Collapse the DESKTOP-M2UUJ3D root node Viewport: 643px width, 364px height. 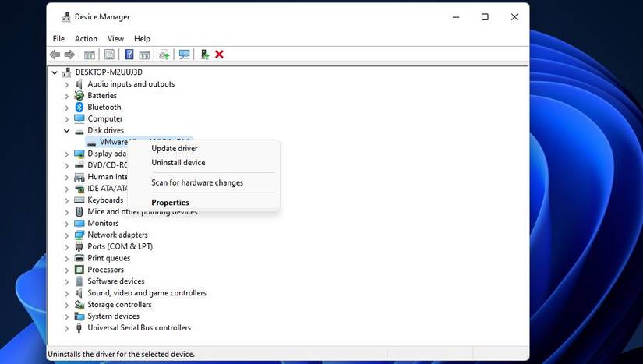[x=55, y=72]
